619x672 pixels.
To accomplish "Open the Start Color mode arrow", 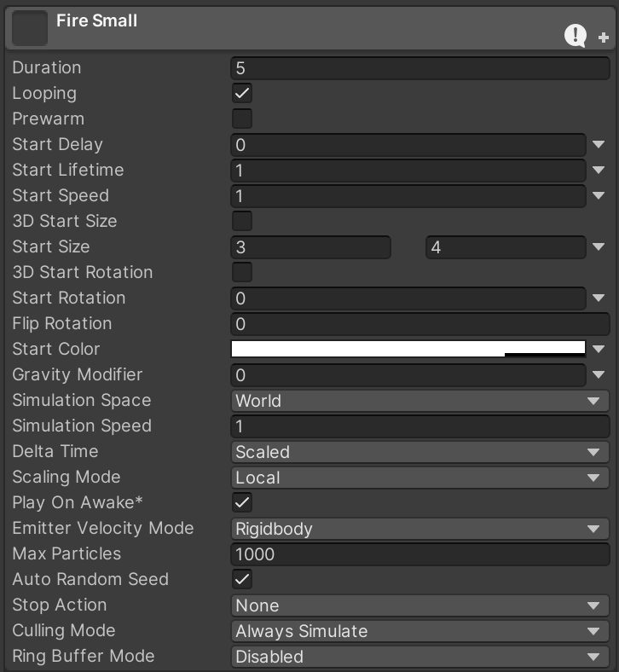I will pos(599,349).
